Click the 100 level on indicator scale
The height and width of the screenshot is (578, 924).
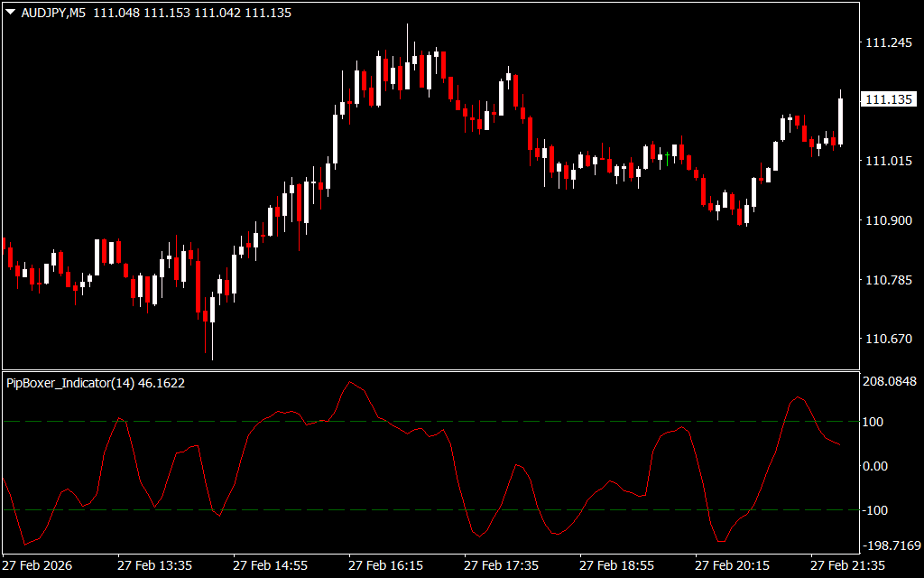point(875,422)
